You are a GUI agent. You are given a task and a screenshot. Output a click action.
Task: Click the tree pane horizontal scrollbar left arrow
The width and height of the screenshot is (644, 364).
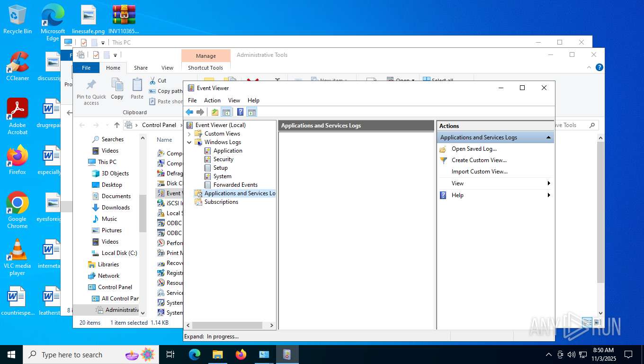pyautogui.click(x=188, y=326)
